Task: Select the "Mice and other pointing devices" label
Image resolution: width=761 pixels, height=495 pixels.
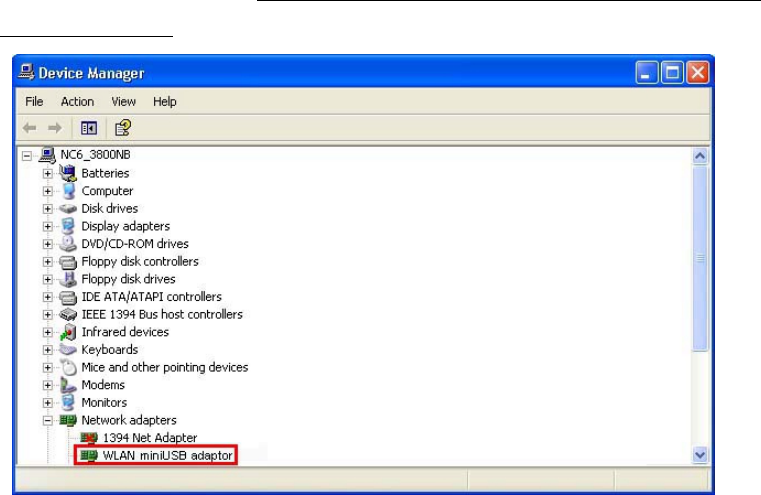Action: coord(165,367)
